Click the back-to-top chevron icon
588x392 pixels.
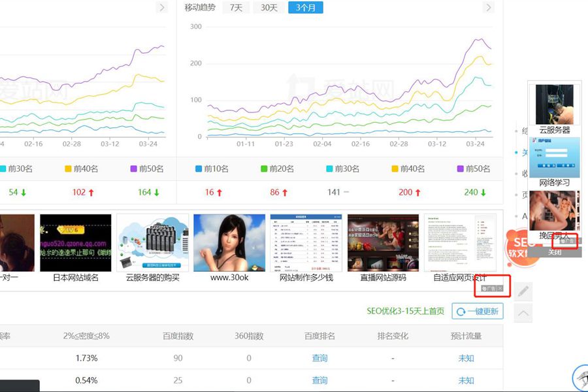[523, 312]
